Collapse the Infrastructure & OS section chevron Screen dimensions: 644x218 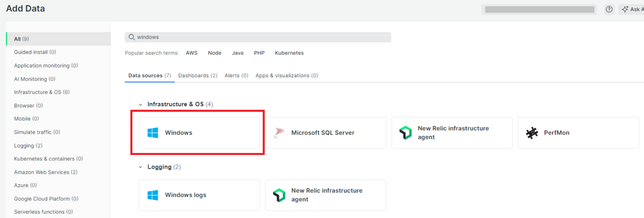[x=141, y=104]
